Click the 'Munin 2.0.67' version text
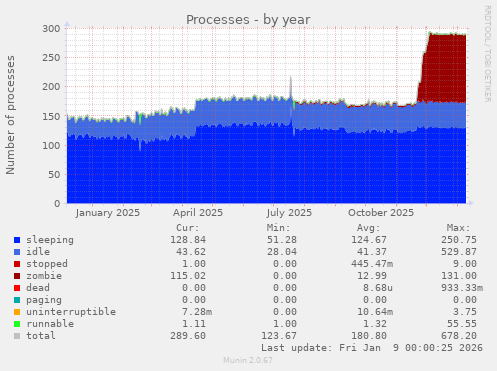 (x=248, y=360)
